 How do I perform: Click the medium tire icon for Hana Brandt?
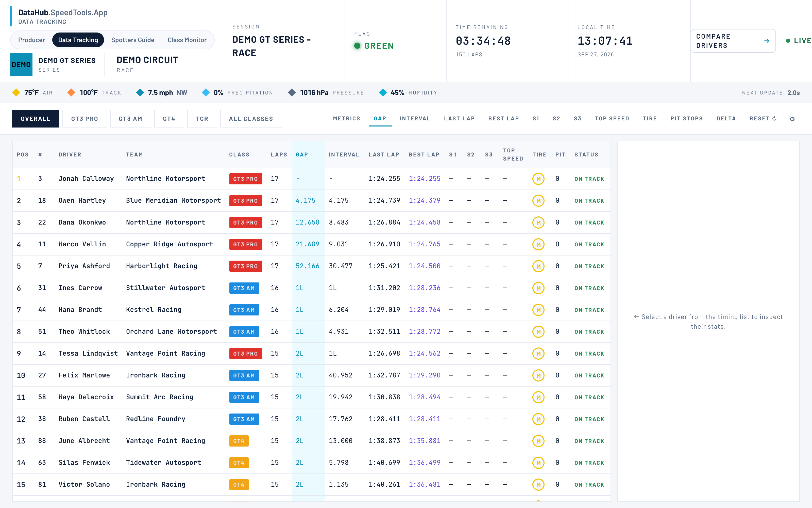pyautogui.click(x=538, y=310)
